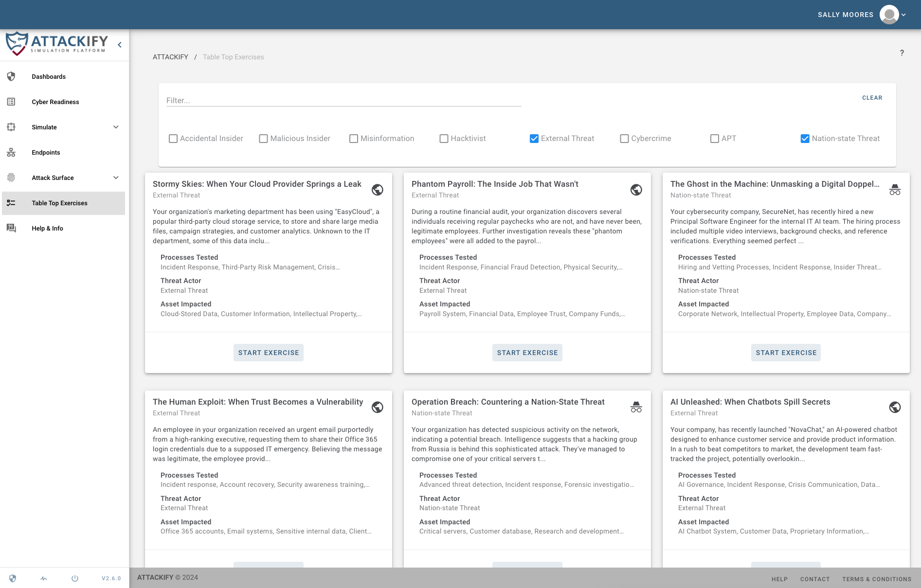This screenshot has width=921, height=588.
Task: Click the SALLY MOORES username
Action: pyautogui.click(x=846, y=15)
